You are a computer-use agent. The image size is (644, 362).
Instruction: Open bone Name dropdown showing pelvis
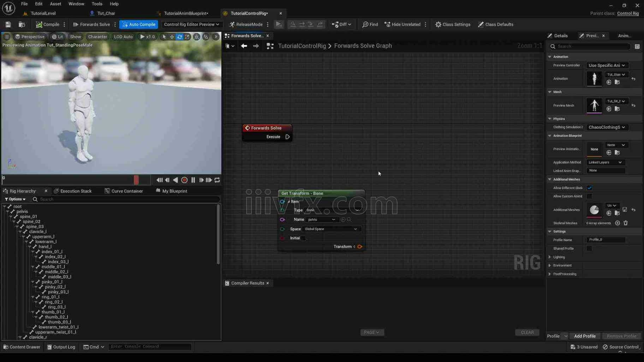[322, 219]
